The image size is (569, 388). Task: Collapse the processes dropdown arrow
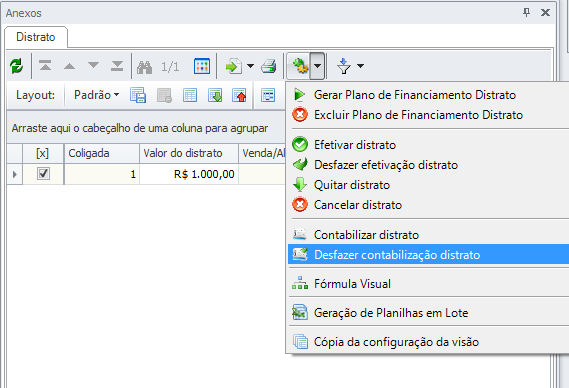318,66
